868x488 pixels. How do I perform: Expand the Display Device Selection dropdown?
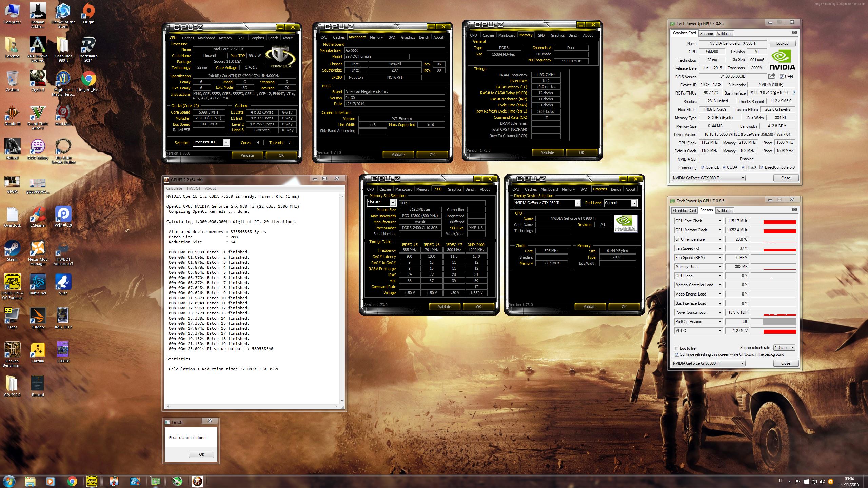click(578, 203)
